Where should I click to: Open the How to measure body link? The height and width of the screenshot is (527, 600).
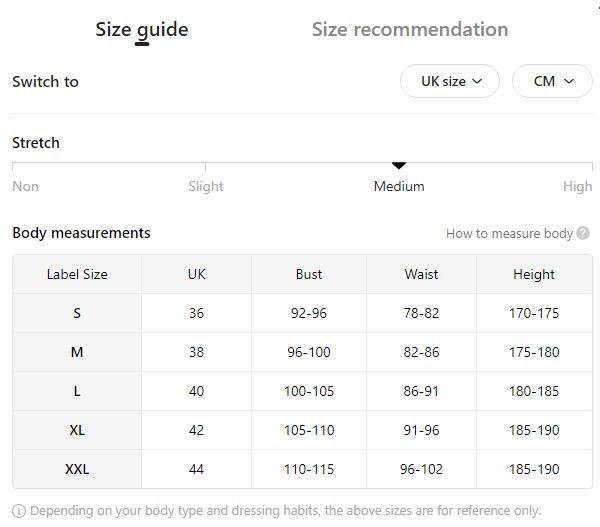[x=509, y=234]
